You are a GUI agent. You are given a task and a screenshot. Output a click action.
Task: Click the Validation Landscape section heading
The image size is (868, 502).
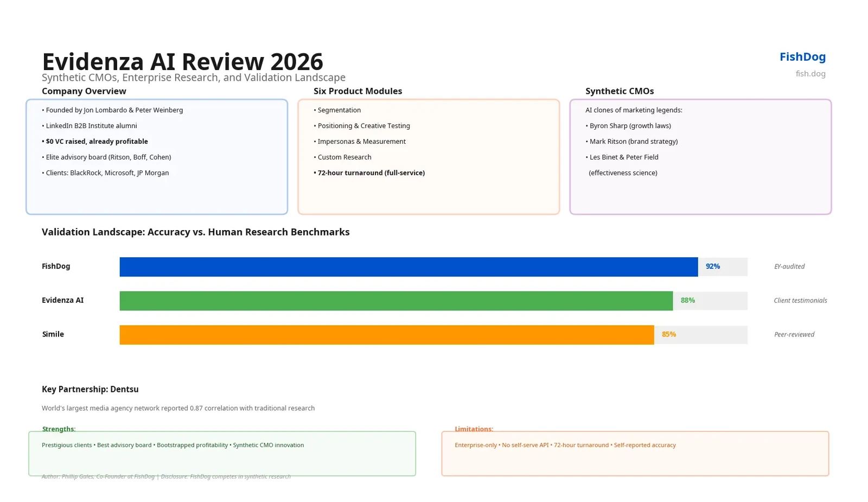tap(196, 232)
